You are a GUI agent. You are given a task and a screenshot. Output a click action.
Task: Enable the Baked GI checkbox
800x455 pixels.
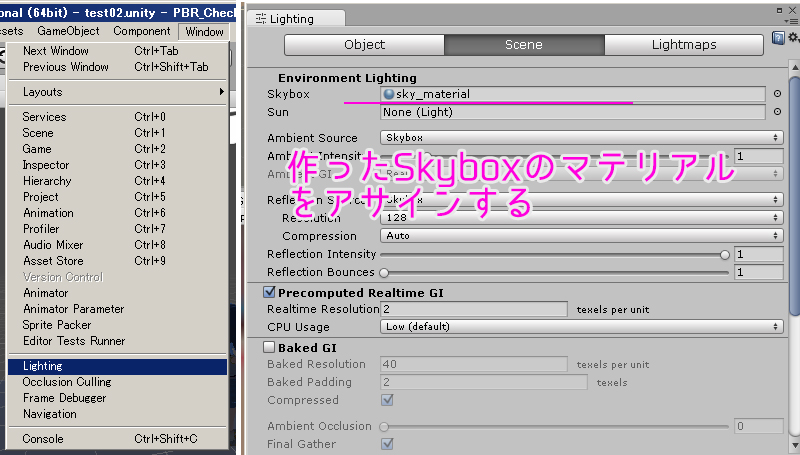coord(269,347)
